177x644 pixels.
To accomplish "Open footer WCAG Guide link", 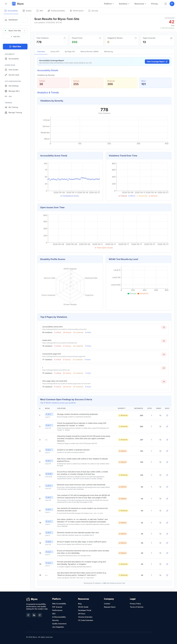I will point(83,607).
